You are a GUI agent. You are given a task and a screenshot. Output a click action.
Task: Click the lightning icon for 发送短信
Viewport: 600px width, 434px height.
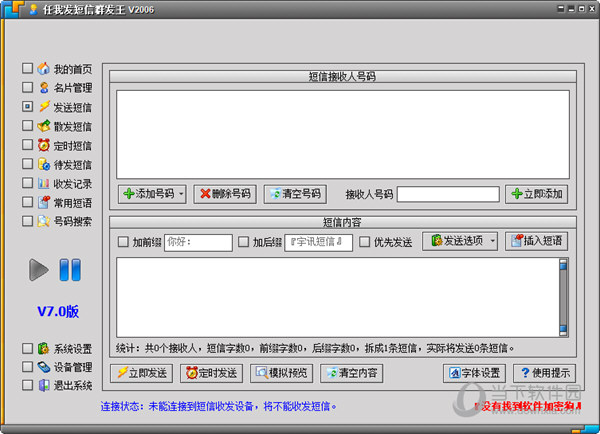[x=44, y=107]
